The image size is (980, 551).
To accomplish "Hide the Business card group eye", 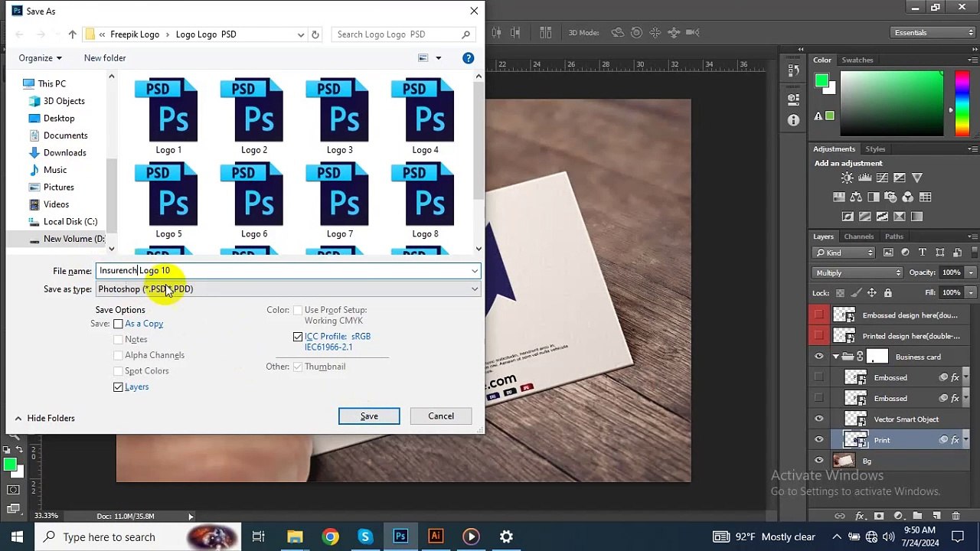I will pos(818,357).
